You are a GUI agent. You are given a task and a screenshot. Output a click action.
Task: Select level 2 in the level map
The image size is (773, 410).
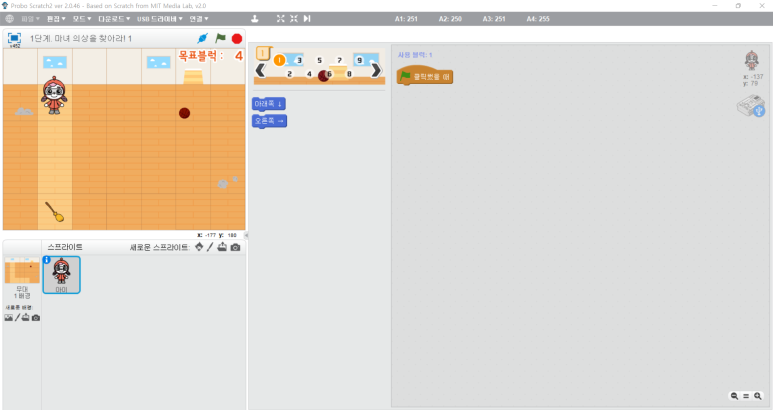[x=289, y=74]
